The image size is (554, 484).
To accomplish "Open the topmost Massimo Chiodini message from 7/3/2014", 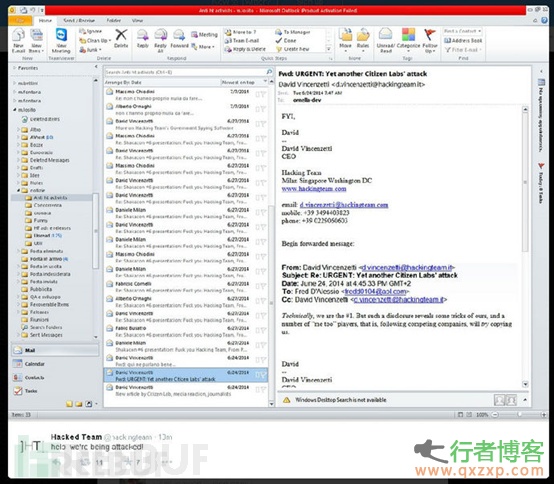I will pos(185,95).
